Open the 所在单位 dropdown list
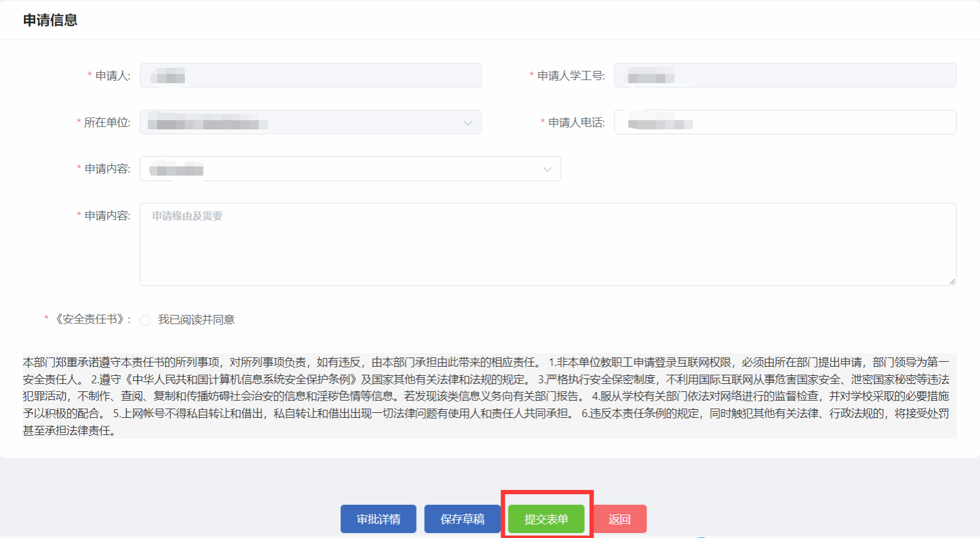980x538 pixels. 302,122
